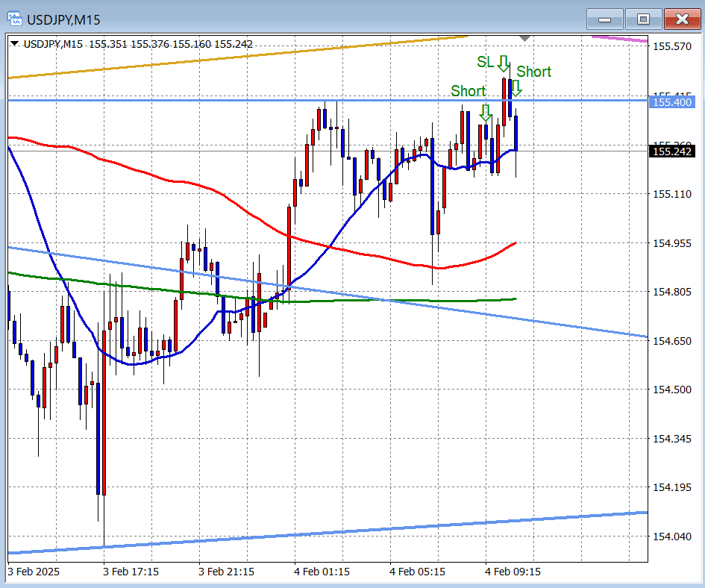Screen dimensions: 705x588
Task: Select the green arrow next to SL
Action: tap(504, 63)
